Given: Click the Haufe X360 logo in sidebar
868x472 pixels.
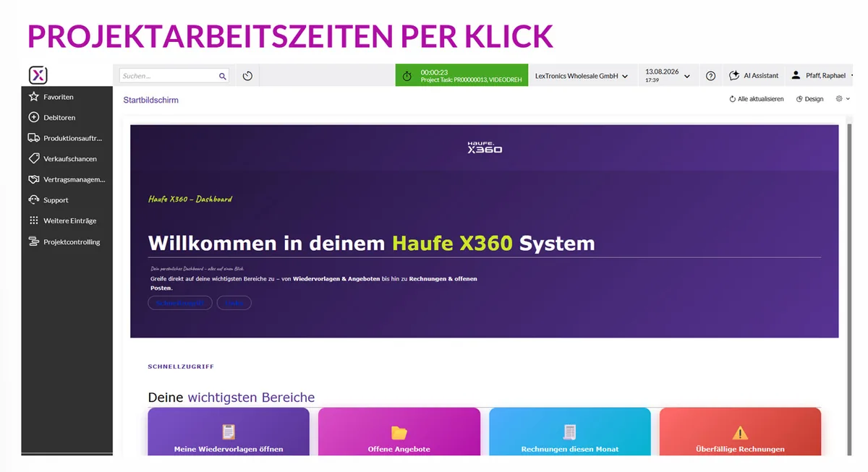Looking at the screenshot, I should tap(38, 75).
